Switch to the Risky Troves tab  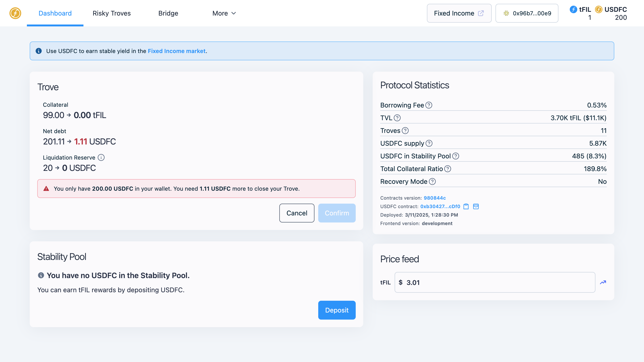(x=111, y=13)
